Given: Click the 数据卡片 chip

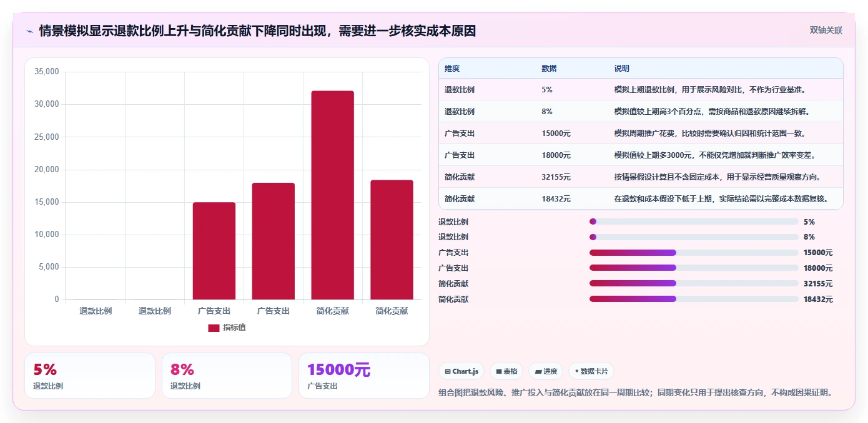Looking at the screenshot, I should click(591, 371).
